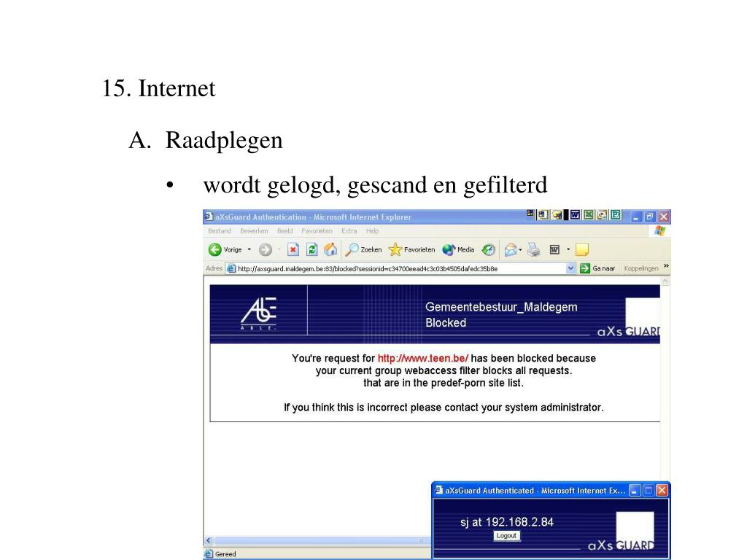Click the Mail envelope icon

tap(510, 249)
